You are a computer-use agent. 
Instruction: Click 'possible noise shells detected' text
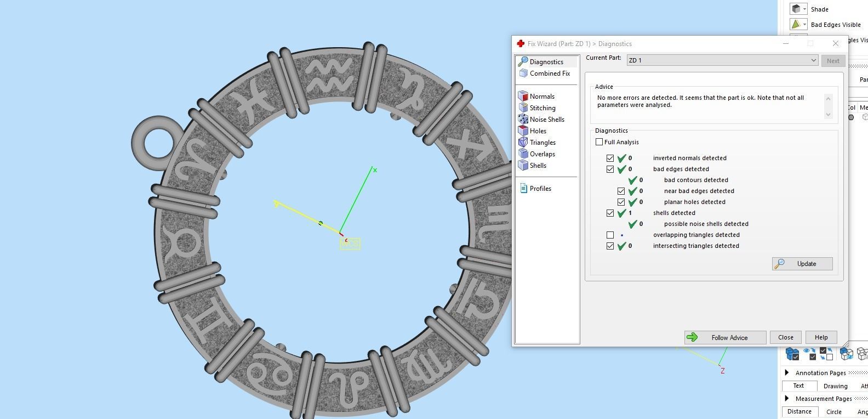point(706,224)
